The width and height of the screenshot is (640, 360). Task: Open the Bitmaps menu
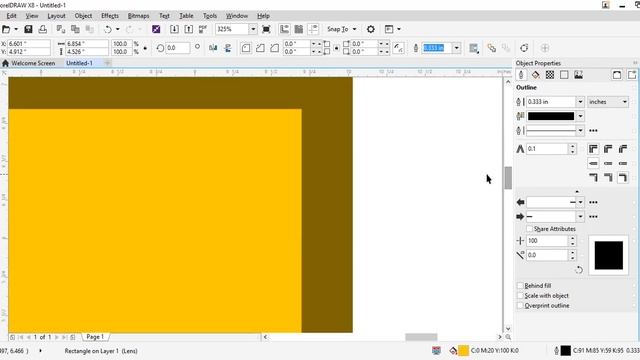coord(138,16)
